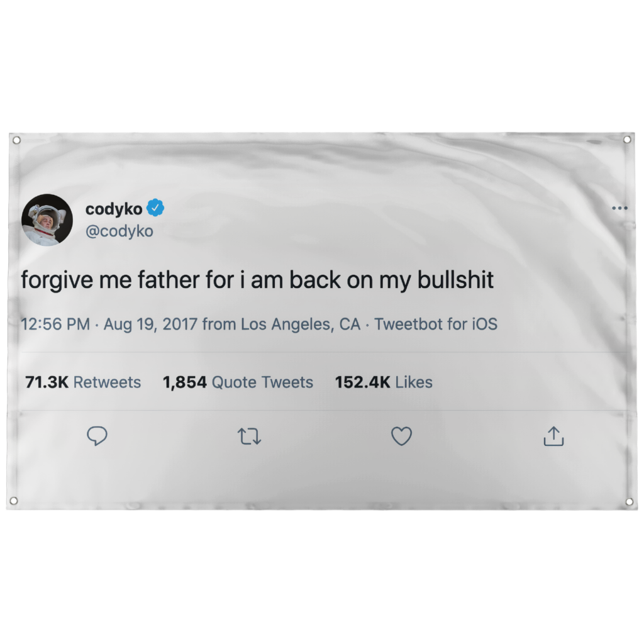Viewport: 644px width, 644px height.
Task: View the 1,854 Quote Tweets
Action: [x=238, y=382]
